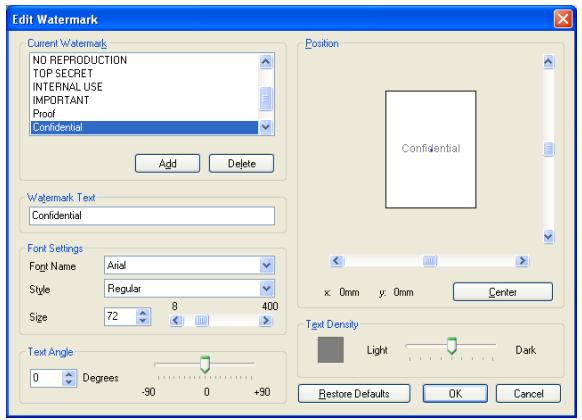
Task: Click size scrollbar right arrow
Action: pos(265,320)
